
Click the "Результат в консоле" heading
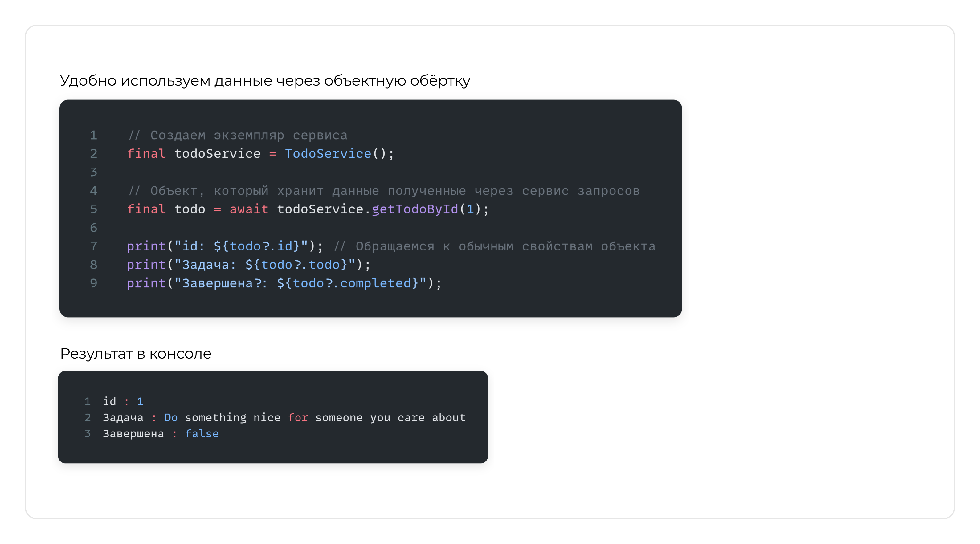coord(135,354)
